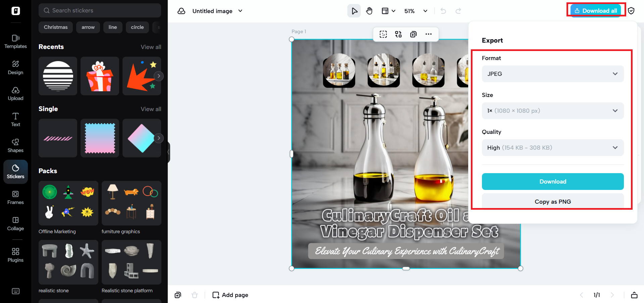Select the pink-blue gradient stamp sticker
644x303 pixels.
pyautogui.click(x=100, y=138)
